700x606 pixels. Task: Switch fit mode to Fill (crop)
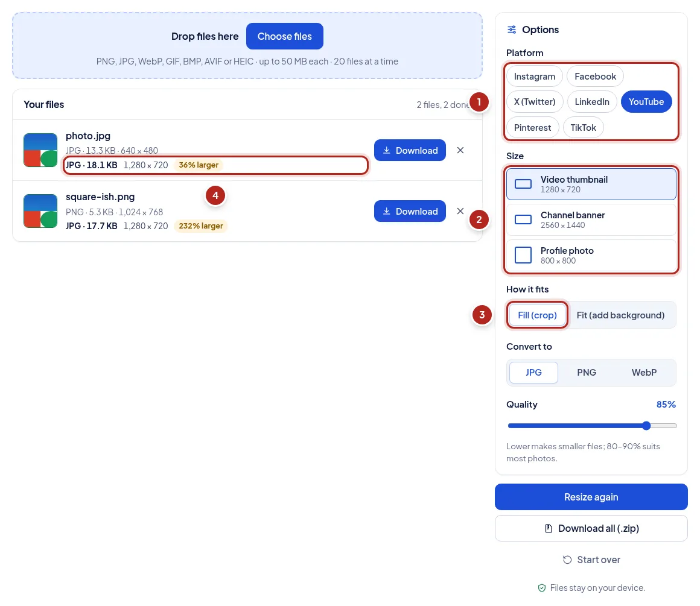[537, 315]
